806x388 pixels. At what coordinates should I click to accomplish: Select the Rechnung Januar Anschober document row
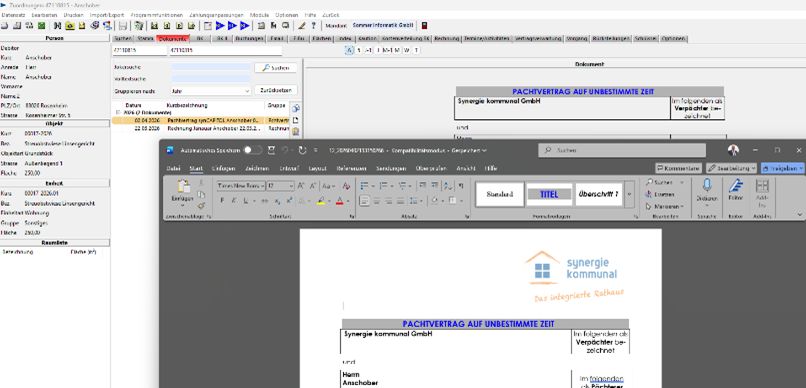coord(201,128)
